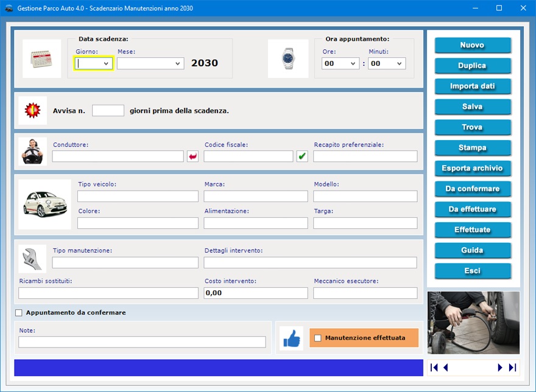Click the Nuovo button
536x392 pixels.
[x=473, y=45]
